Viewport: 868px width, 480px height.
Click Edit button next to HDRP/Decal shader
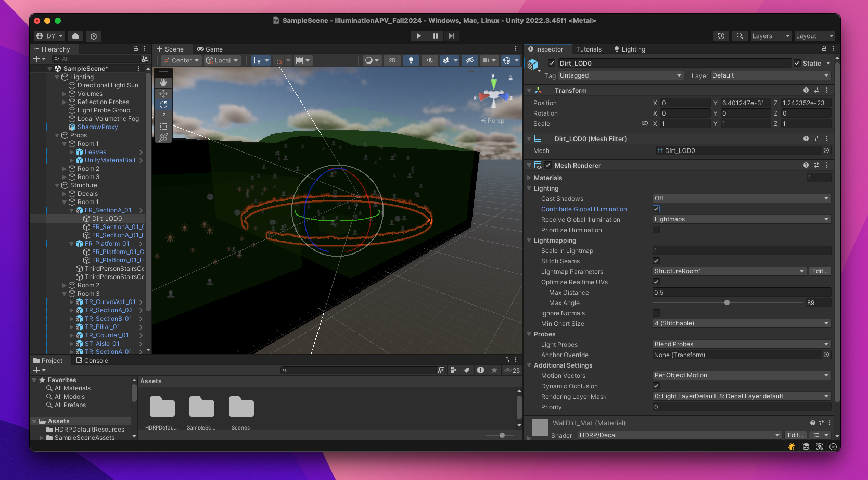[x=795, y=435]
